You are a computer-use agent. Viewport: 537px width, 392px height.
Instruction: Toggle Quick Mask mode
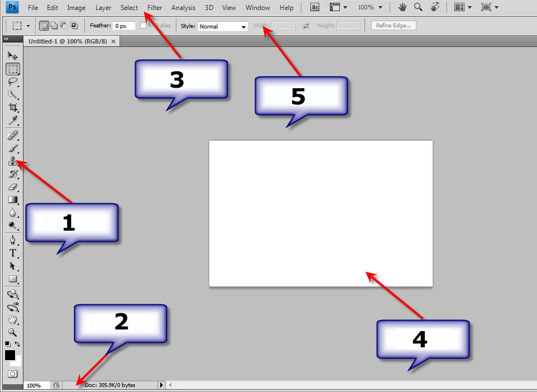(12, 373)
